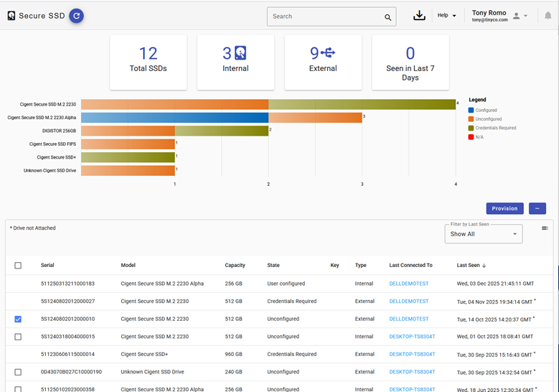559x392 pixels.
Task: Open the Filter by Last Seen dropdown
Action: pyautogui.click(x=484, y=234)
